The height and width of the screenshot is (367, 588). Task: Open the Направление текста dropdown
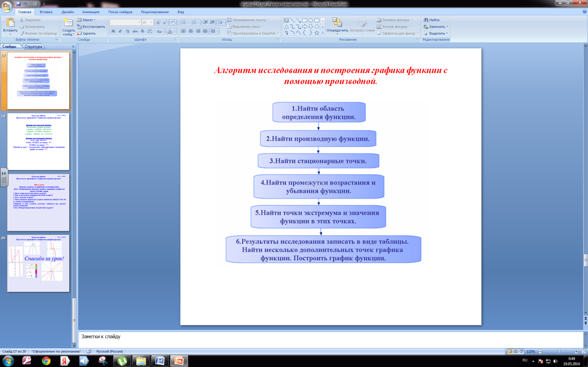(248, 20)
